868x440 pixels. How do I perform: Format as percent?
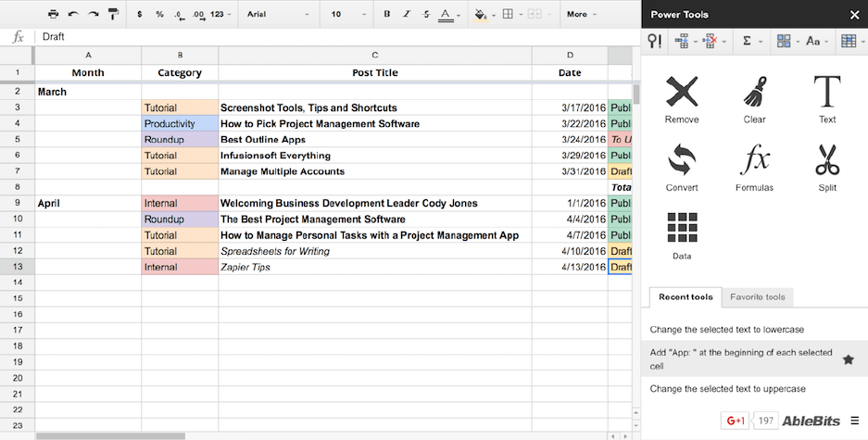pos(159,15)
